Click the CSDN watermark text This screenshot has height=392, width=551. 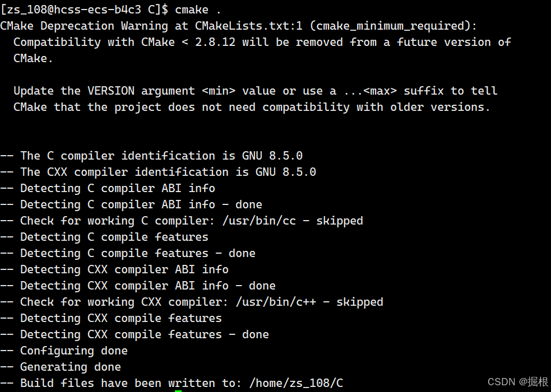point(517,382)
